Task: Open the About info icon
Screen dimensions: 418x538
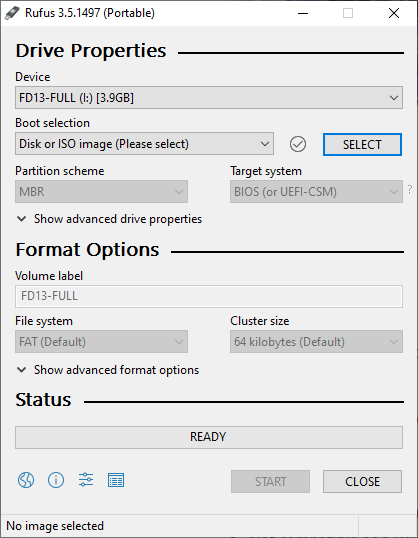Action: (x=56, y=480)
